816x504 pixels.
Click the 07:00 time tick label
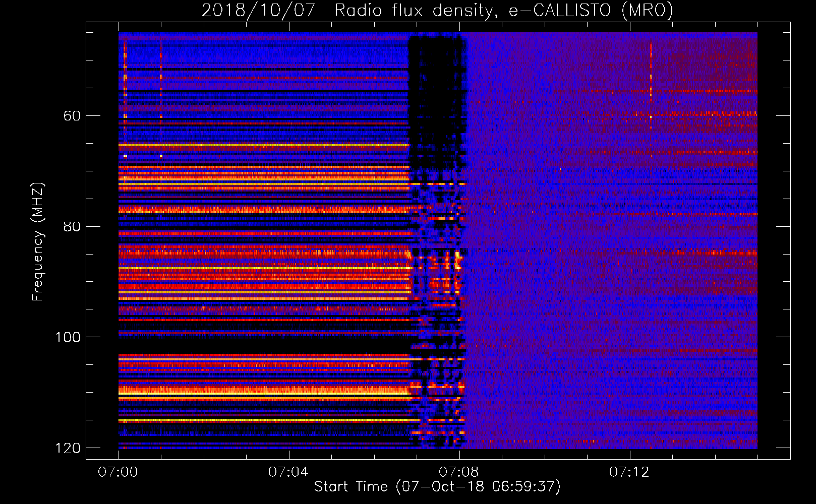(119, 472)
